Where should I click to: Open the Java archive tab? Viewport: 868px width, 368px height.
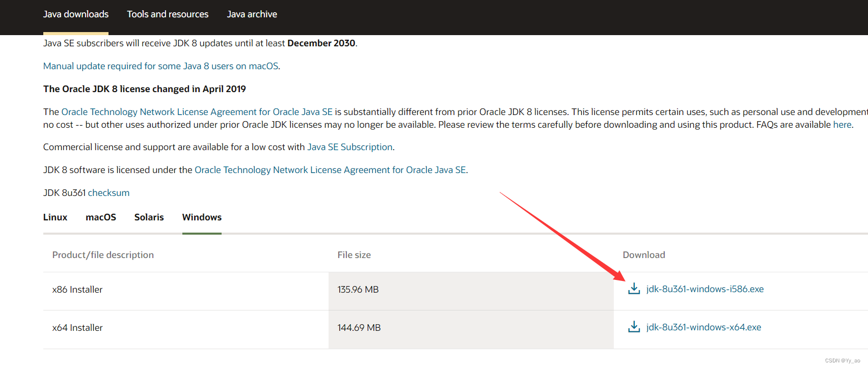tap(252, 14)
